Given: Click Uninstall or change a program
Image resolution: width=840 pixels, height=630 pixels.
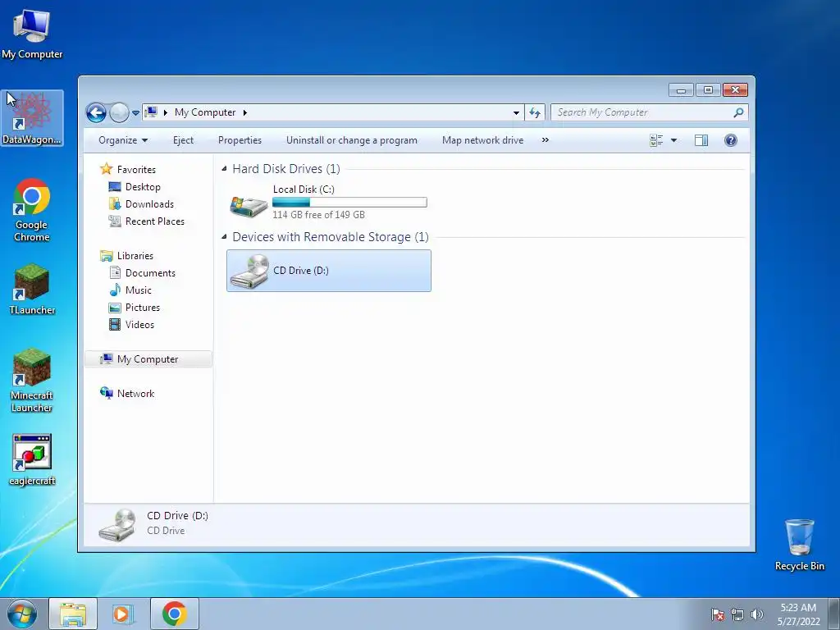Looking at the screenshot, I should tap(351, 140).
